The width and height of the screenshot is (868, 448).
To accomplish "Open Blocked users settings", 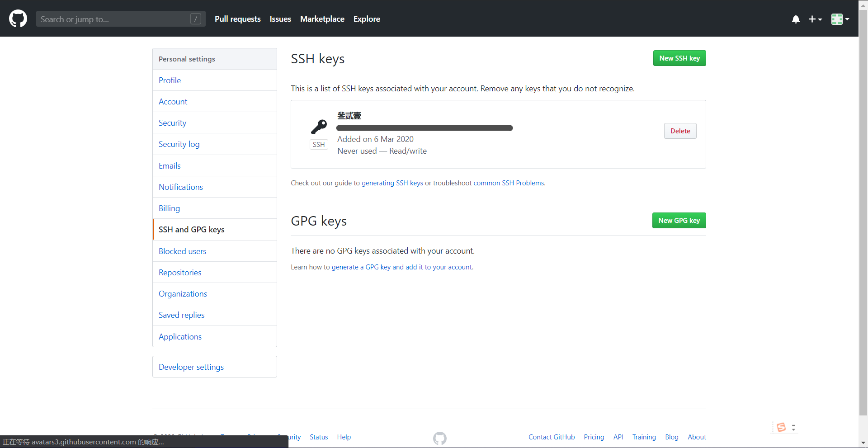I will click(215, 251).
